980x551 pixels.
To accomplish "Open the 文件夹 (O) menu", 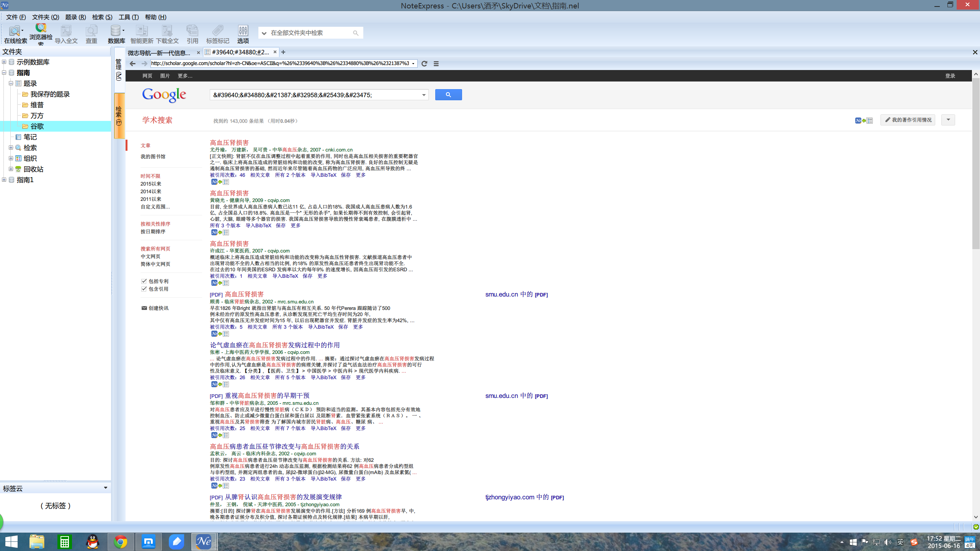I will click(46, 17).
